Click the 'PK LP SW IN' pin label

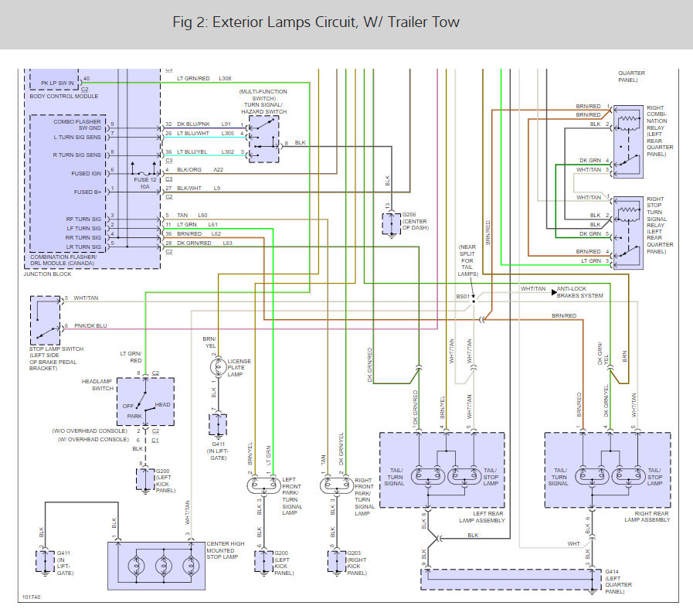[57, 83]
